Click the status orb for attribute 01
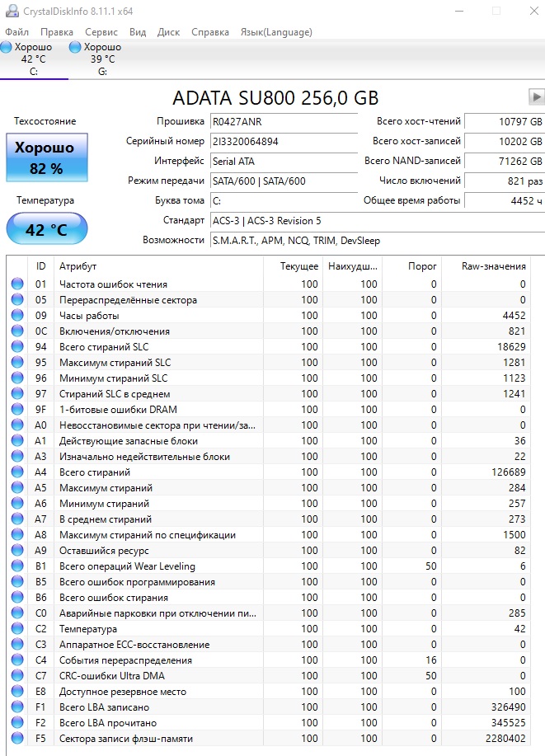 17,284
